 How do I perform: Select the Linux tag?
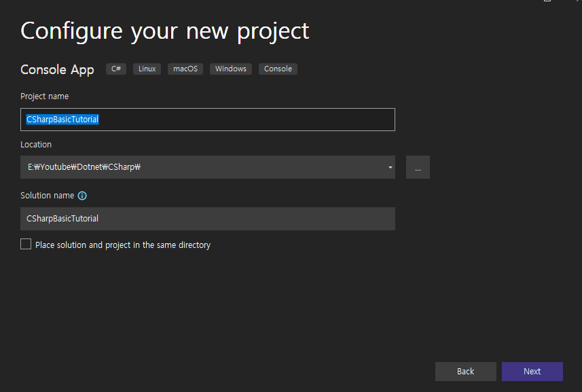point(147,69)
